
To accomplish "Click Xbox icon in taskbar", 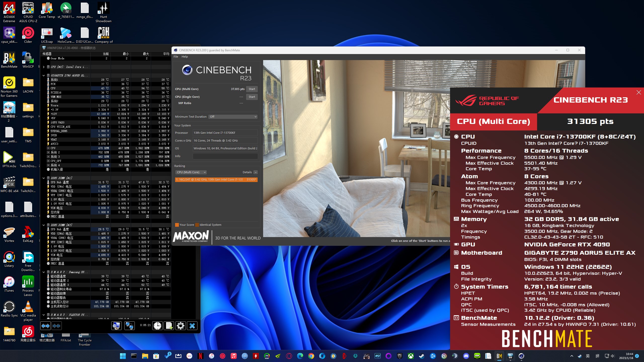I will (411, 356).
